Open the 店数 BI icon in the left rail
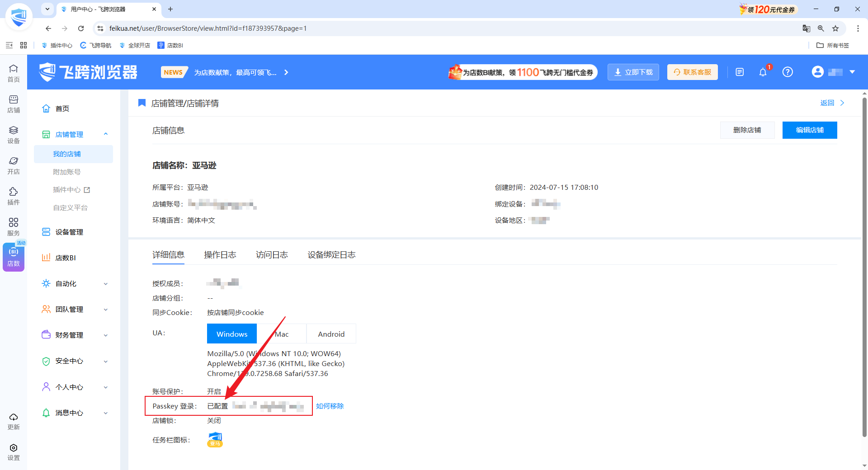 tap(14, 257)
